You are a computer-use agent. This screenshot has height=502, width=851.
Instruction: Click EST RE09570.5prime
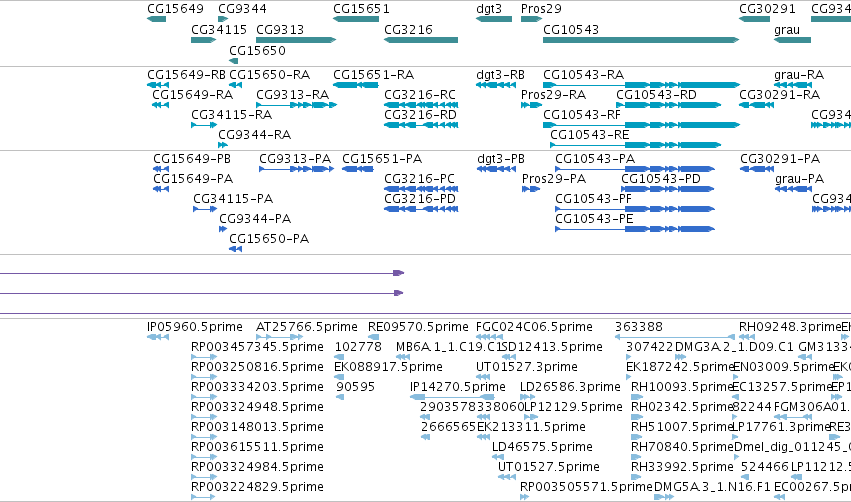418,327
